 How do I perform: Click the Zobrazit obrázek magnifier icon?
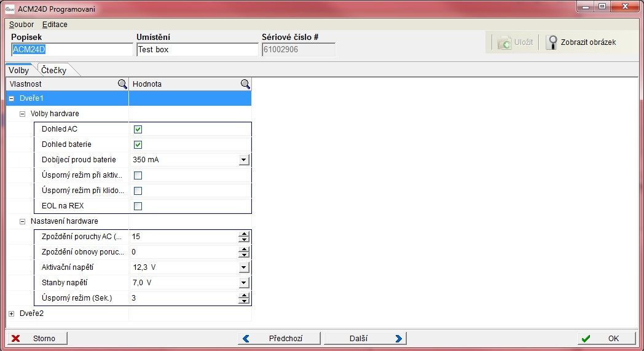pos(552,42)
